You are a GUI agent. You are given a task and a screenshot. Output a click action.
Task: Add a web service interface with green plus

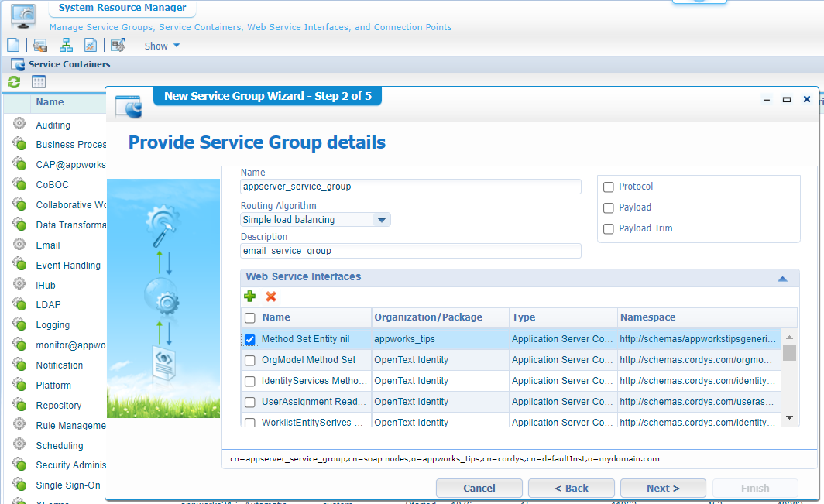point(249,297)
